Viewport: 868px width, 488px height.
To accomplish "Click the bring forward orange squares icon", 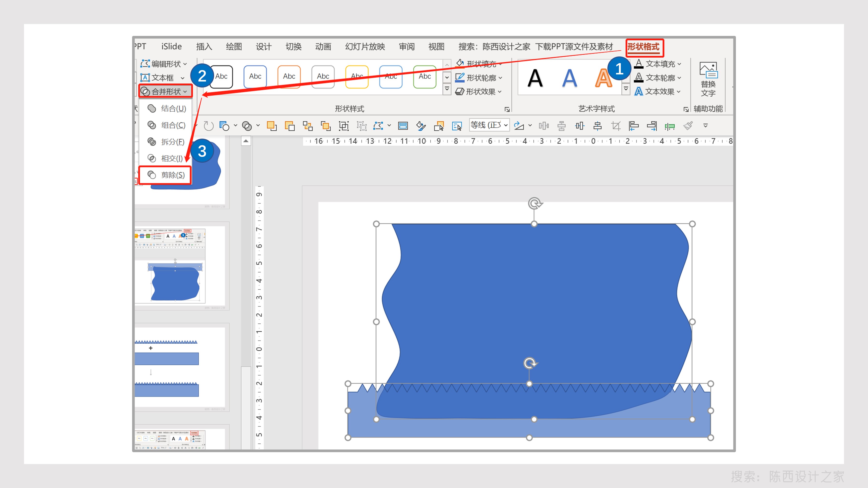I will (x=271, y=126).
